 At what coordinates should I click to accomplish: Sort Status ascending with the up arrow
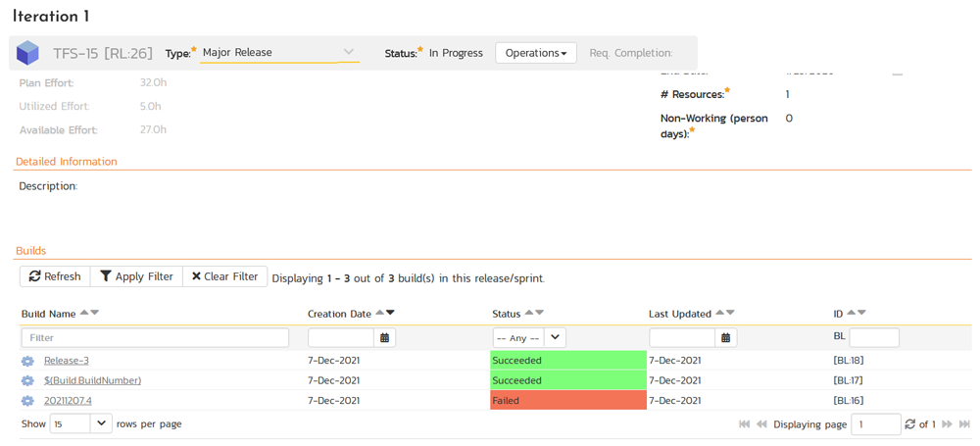(529, 313)
